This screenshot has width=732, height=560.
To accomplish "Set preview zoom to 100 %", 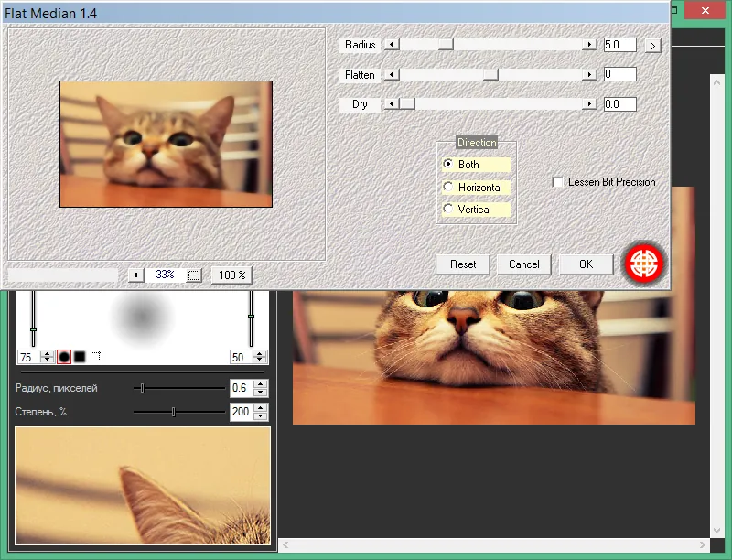I will tap(232, 275).
